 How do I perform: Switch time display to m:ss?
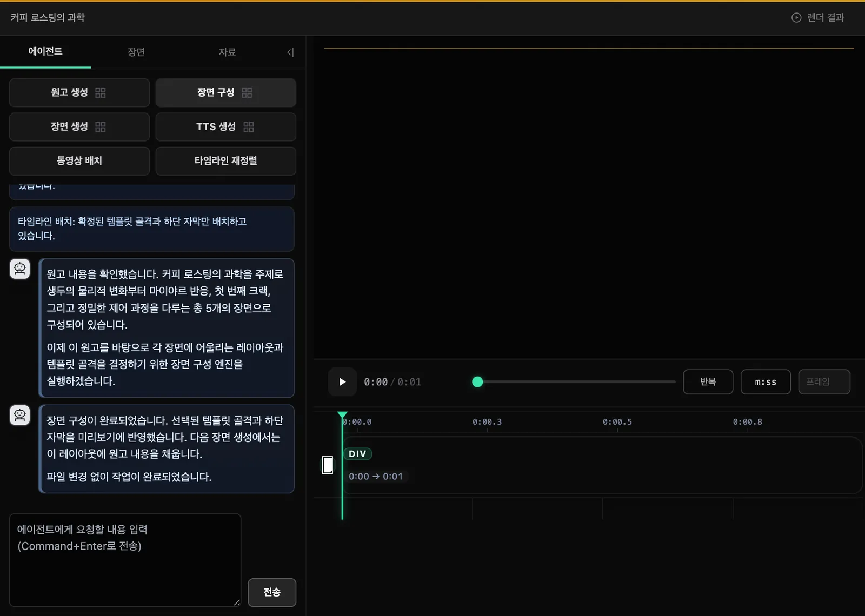(x=766, y=382)
